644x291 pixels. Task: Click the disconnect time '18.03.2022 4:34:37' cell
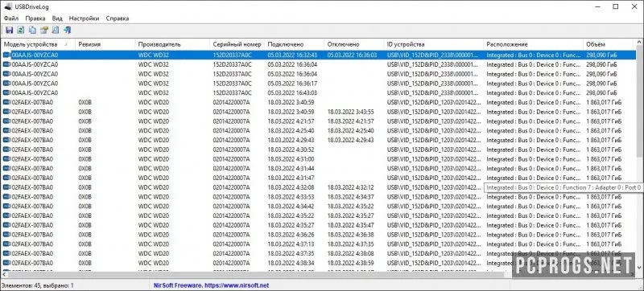[x=351, y=197]
